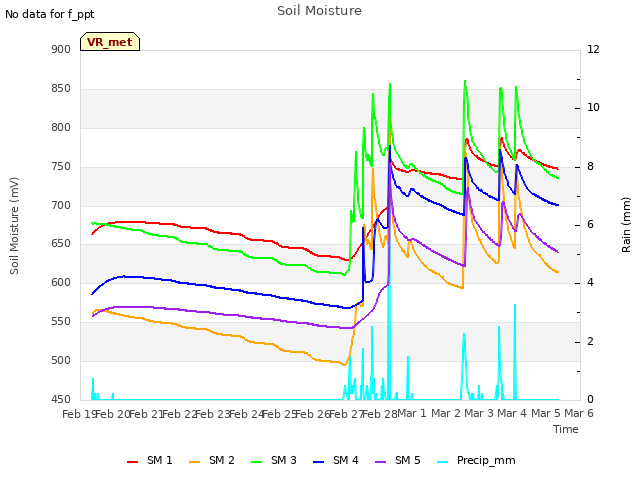Click the 500 left axis value
640x480 pixels.
point(61,360)
